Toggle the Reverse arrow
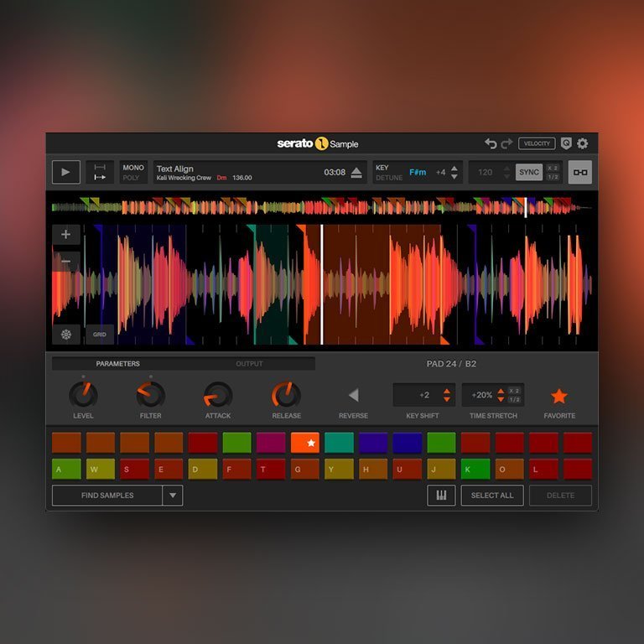644x644 pixels. point(353,395)
